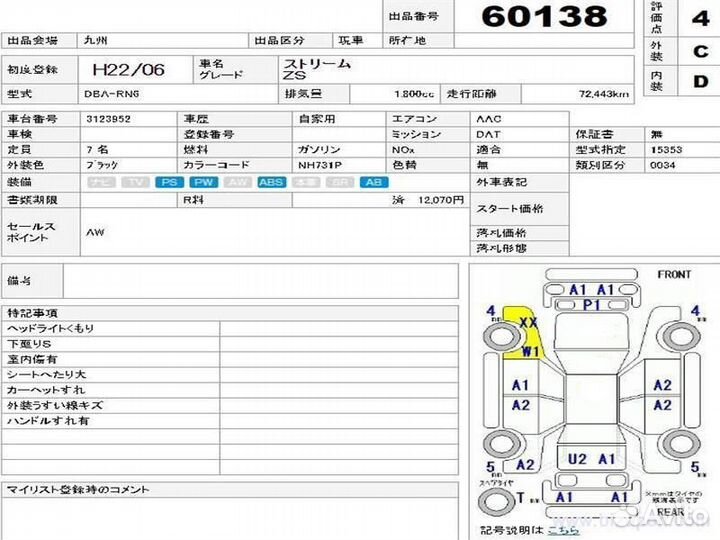Select the venue value 九州

pyautogui.click(x=96, y=40)
